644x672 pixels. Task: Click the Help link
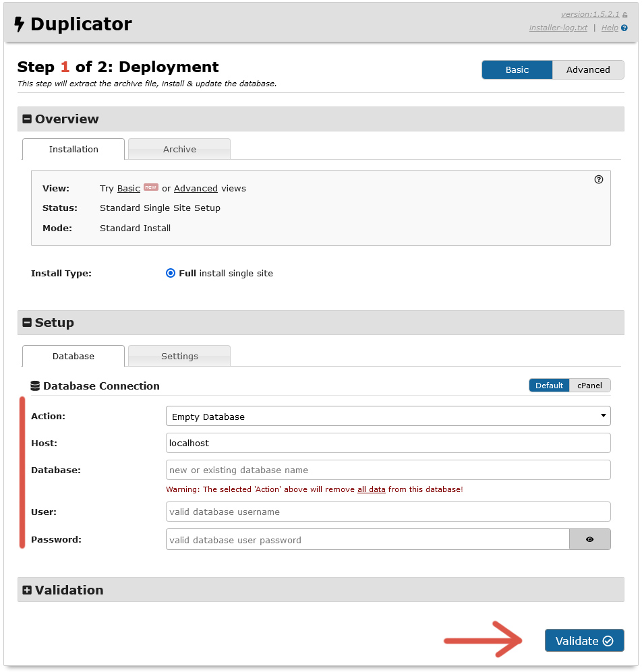(609, 28)
